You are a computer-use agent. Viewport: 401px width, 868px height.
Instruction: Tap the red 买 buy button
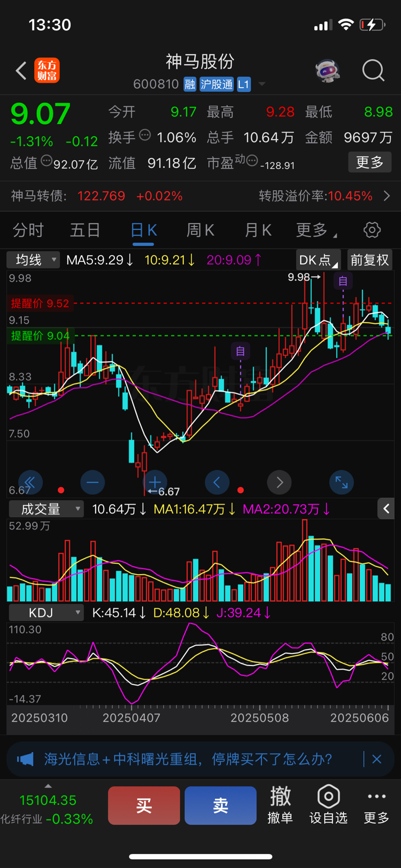tap(144, 805)
